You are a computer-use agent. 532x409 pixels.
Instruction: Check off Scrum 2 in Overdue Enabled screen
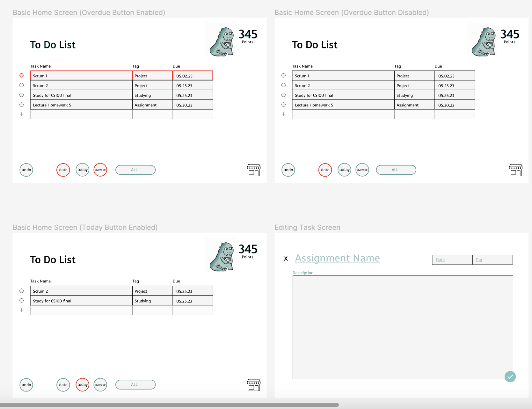pyautogui.click(x=22, y=85)
